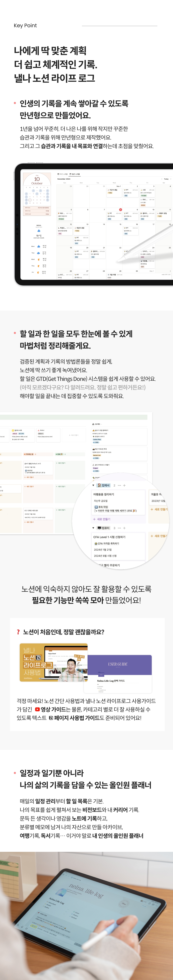
Task: Select the 2024년 1월 21일 date text
Action: point(103,549)
